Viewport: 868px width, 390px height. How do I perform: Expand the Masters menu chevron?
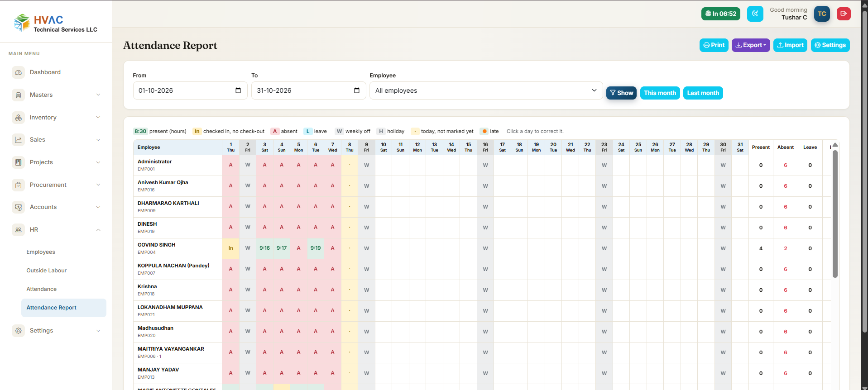pyautogui.click(x=98, y=95)
